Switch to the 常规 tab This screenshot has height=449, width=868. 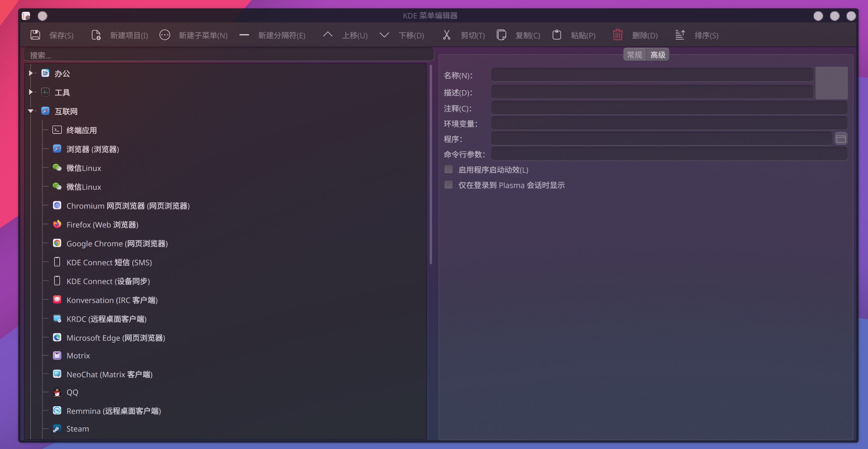[x=635, y=55]
